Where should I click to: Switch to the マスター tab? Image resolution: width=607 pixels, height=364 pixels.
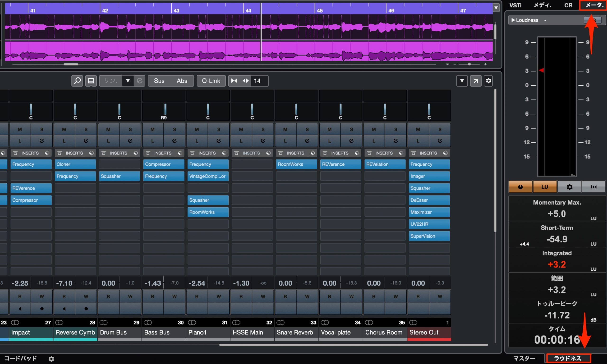tap(524, 358)
